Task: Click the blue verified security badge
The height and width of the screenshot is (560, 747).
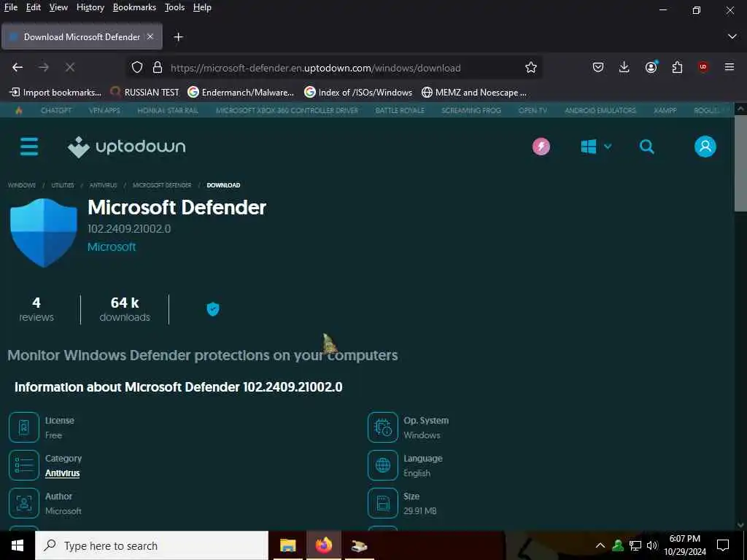Action: coord(213,309)
